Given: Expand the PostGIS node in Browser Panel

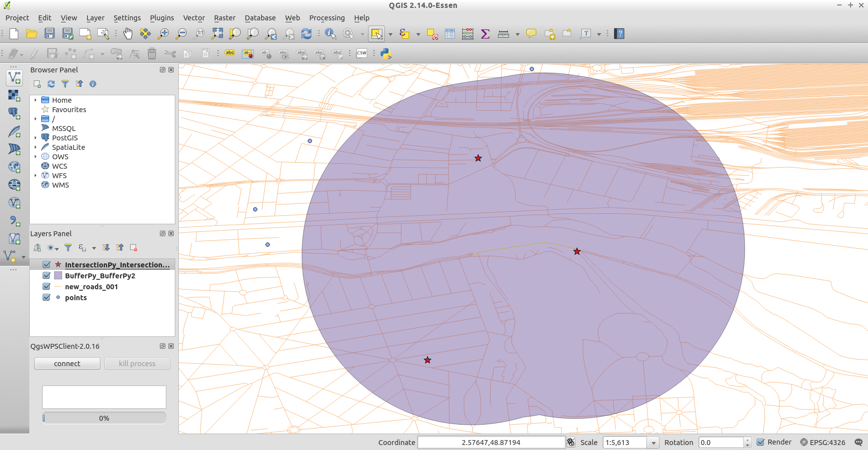Looking at the screenshot, I should pos(35,138).
